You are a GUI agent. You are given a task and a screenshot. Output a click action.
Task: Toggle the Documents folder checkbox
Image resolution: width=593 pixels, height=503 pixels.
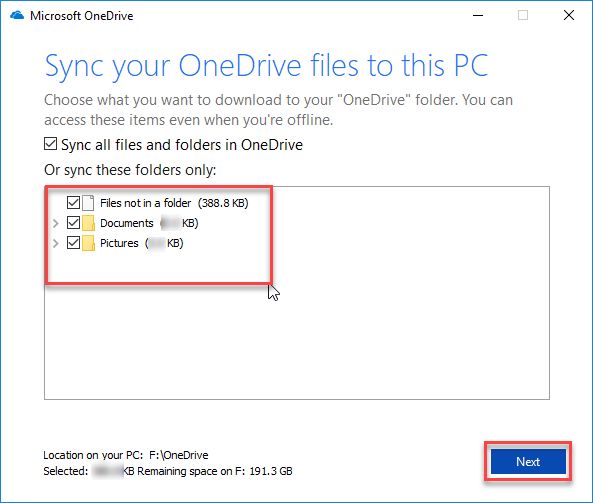pos(73,223)
